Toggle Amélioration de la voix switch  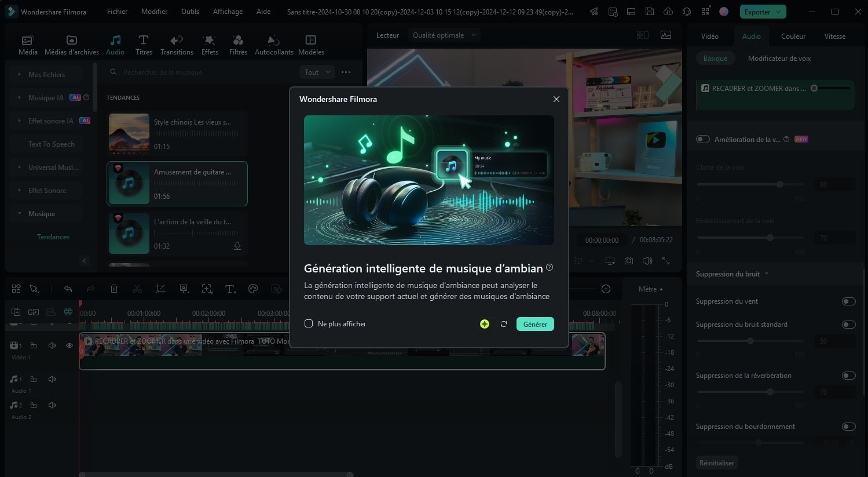pyautogui.click(x=703, y=139)
